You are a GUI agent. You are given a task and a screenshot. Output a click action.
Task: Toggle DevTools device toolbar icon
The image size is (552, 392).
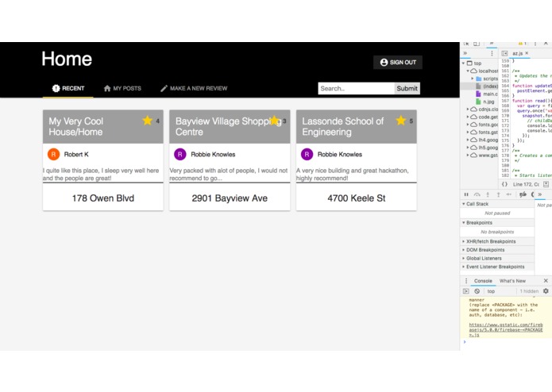(x=477, y=44)
